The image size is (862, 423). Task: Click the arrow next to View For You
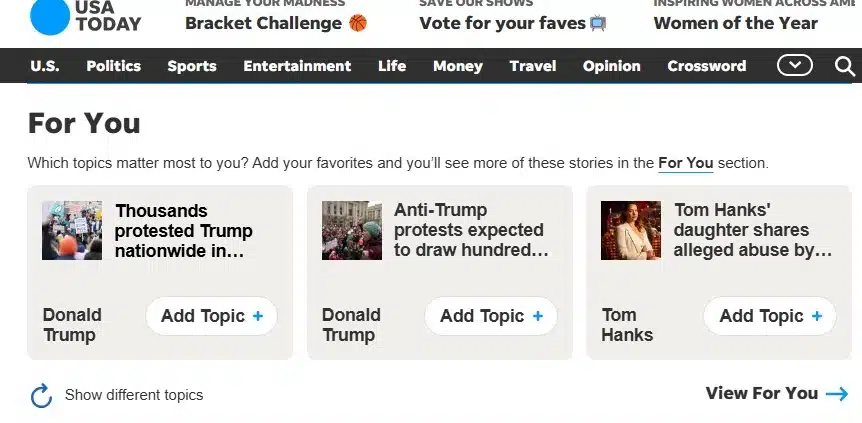[x=837, y=394]
